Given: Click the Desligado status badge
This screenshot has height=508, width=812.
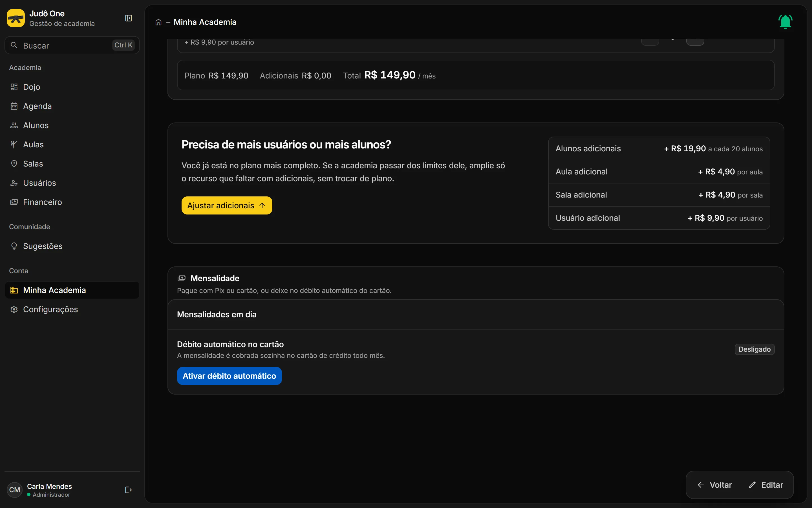Looking at the screenshot, I should (754, 349).
